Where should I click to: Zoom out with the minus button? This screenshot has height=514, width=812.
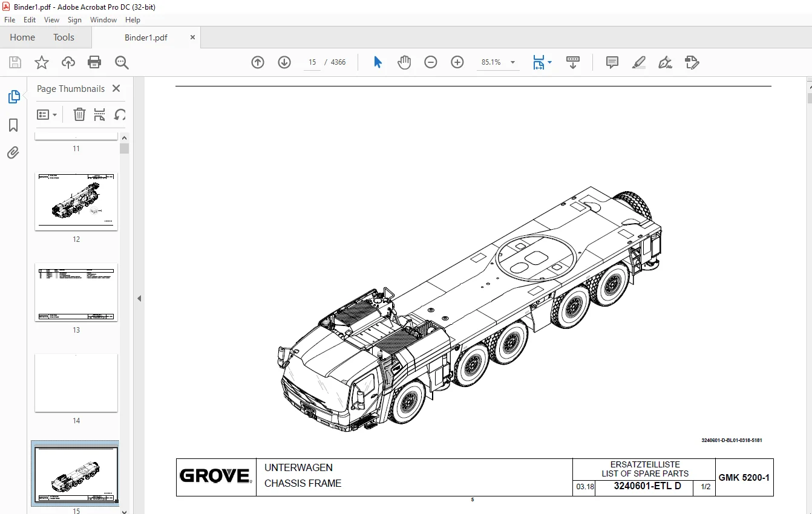click(x=431, y=62)
